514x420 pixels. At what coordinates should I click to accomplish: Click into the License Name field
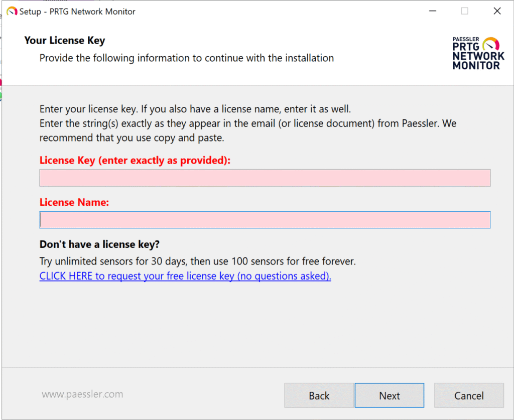coord(265,220)
